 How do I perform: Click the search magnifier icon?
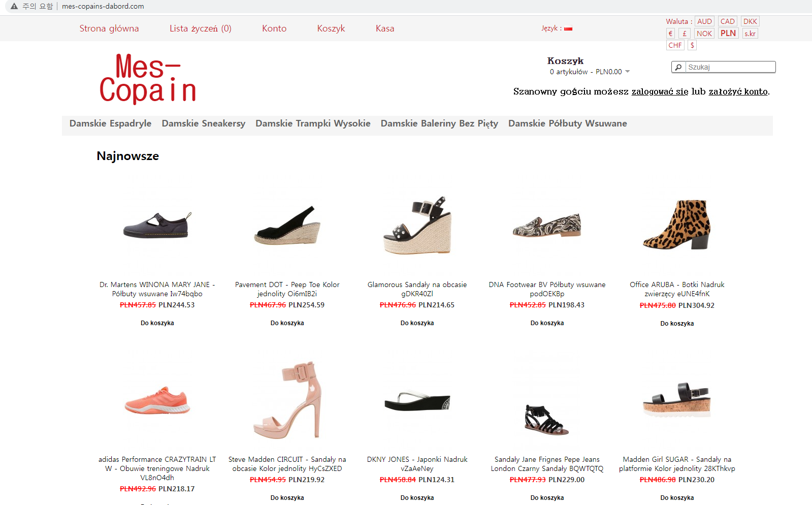click(x=678, y=67)
